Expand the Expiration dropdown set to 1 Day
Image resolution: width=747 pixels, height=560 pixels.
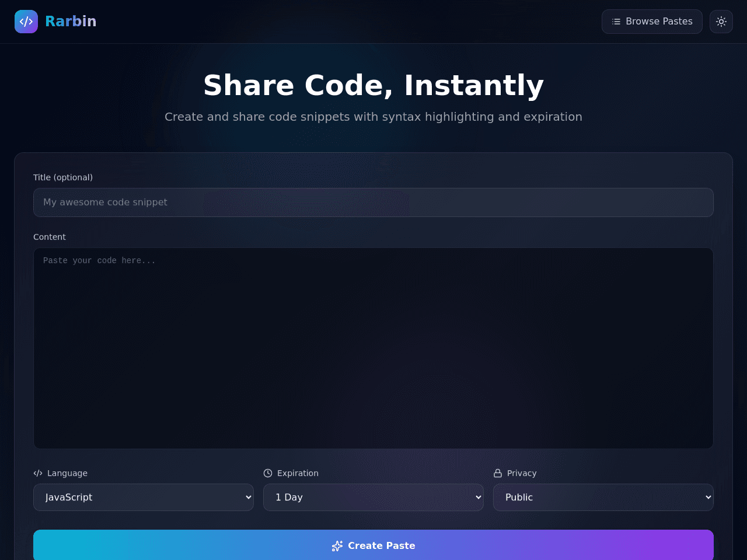[373, 497]
